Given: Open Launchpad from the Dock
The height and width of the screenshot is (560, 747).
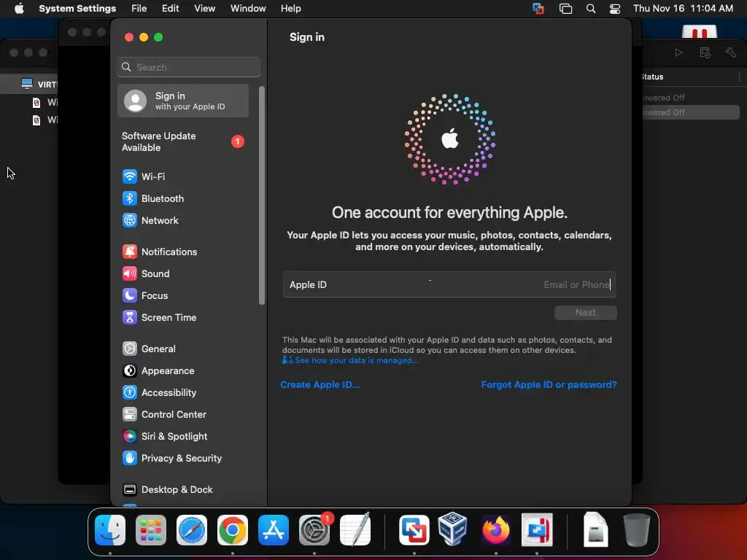Looking at the screenshot, I should tap(151, 530).
